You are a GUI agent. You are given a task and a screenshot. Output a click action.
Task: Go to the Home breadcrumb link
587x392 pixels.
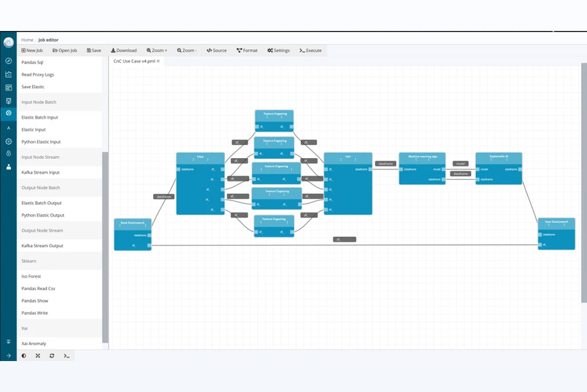[27, 40]
